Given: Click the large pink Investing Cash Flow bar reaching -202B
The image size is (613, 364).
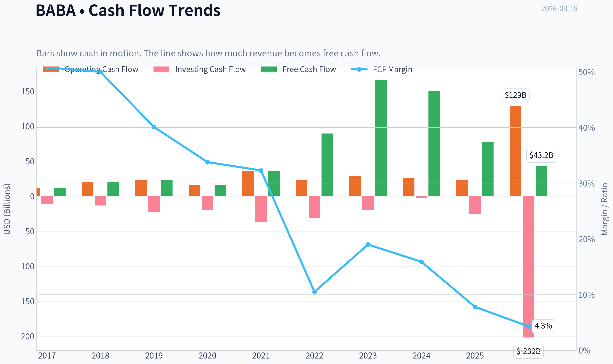Looking at the screenshot, I should pos(529,267).
